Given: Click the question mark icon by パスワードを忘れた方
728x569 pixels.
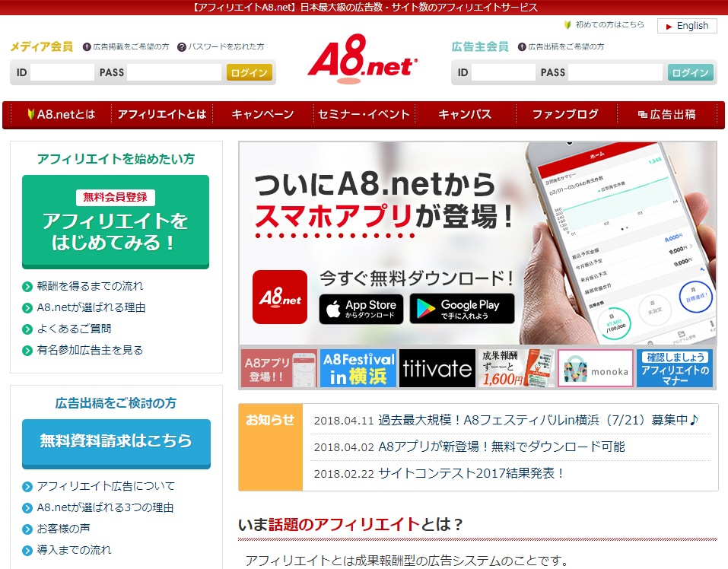Looking at the screenshot, I should (182, 47).
